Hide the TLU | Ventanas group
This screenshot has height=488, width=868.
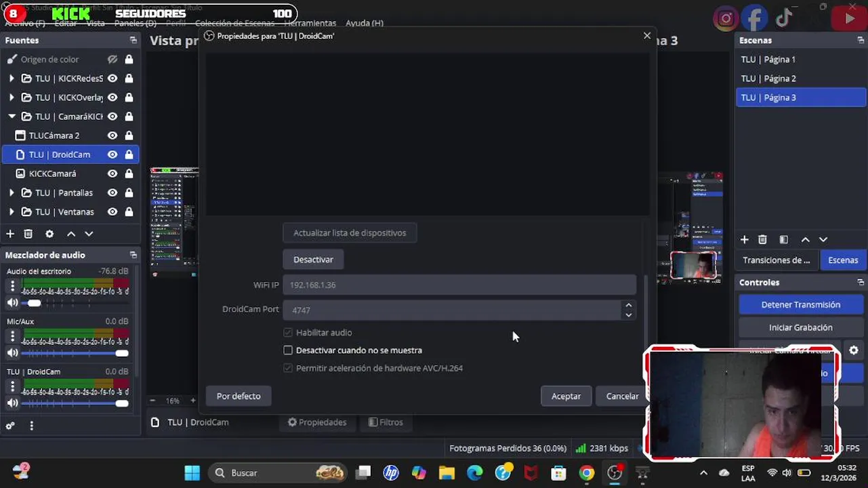(112, 211)
